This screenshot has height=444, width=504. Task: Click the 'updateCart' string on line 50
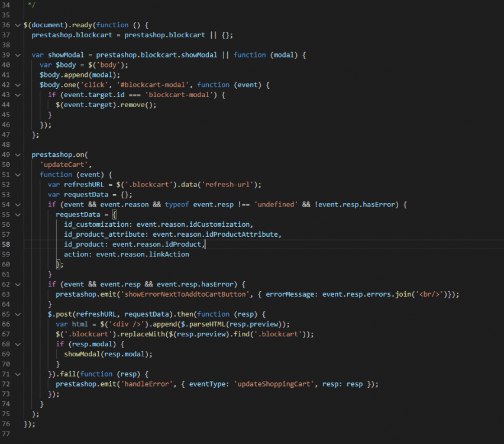click(x=64, y=165)
